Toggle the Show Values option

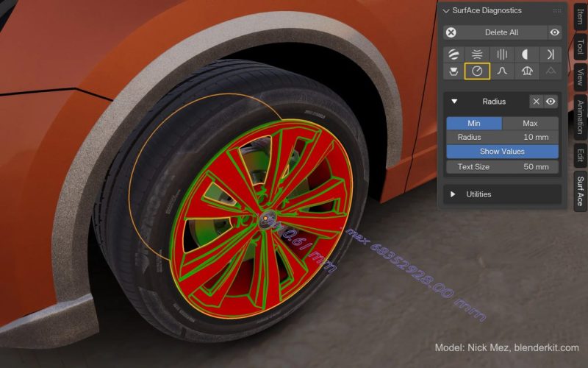pyautogui.click(x=502, y=151)
